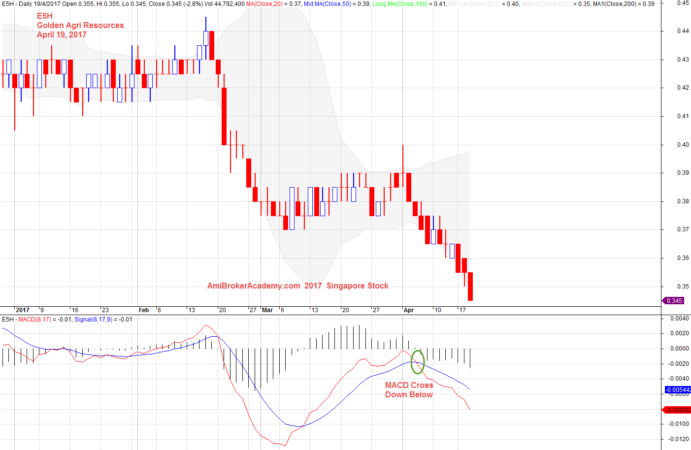Click the 'MACD Cross Down Below' annotation text

pos(409,390)
